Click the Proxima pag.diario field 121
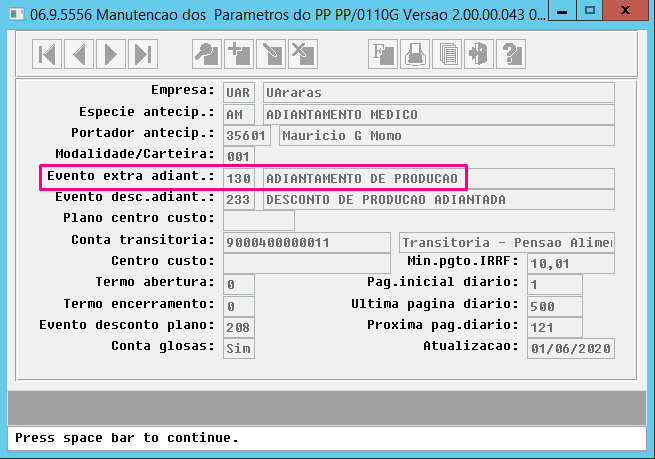The image size is (655, 459). click(555, 327)
